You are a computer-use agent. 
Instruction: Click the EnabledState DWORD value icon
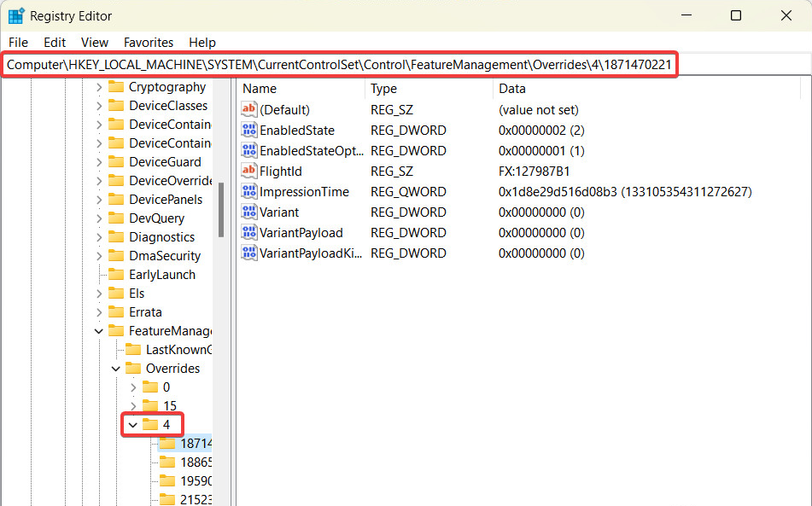click(x=249, y=131)
